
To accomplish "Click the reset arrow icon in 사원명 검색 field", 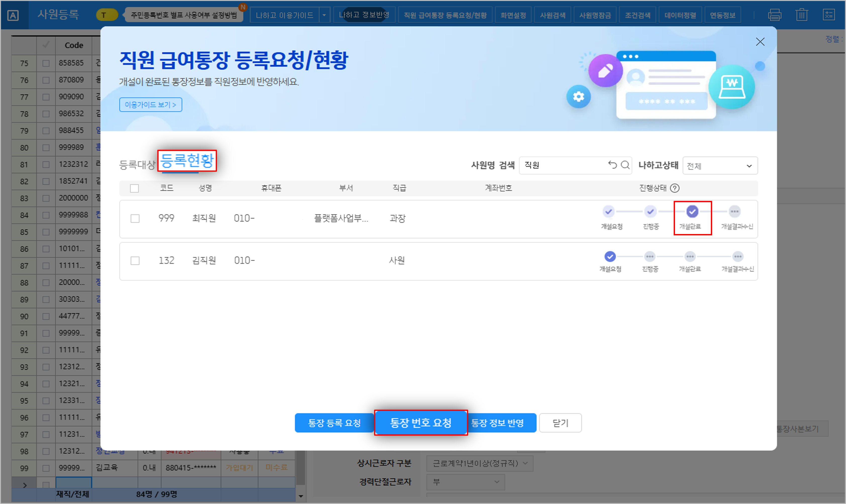I will click(x=612, y=165).
